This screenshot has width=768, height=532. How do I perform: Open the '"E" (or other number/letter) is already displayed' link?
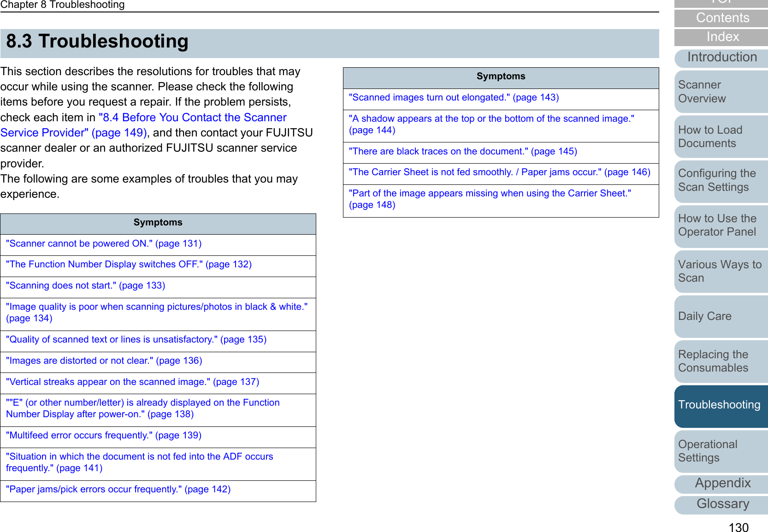[x=143, y=408]
